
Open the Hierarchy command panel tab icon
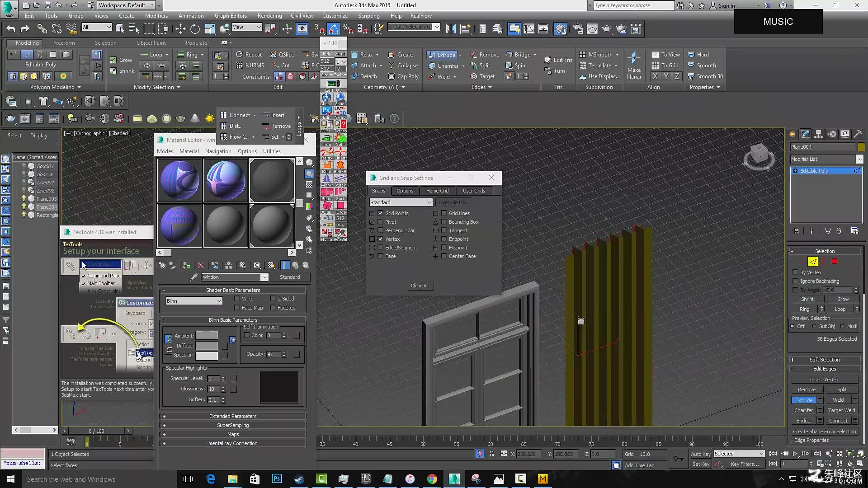point(819,134)
